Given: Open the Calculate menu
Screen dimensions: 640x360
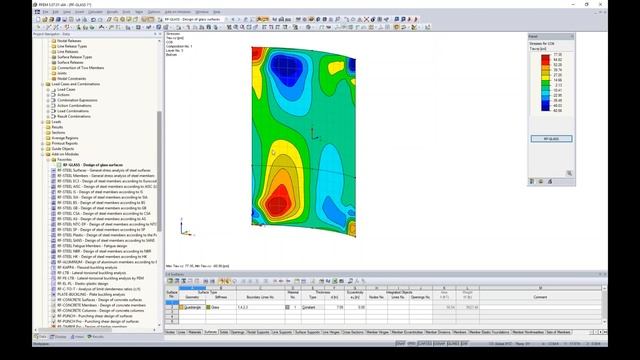Looking at the screenshot, I should point(95,12).
